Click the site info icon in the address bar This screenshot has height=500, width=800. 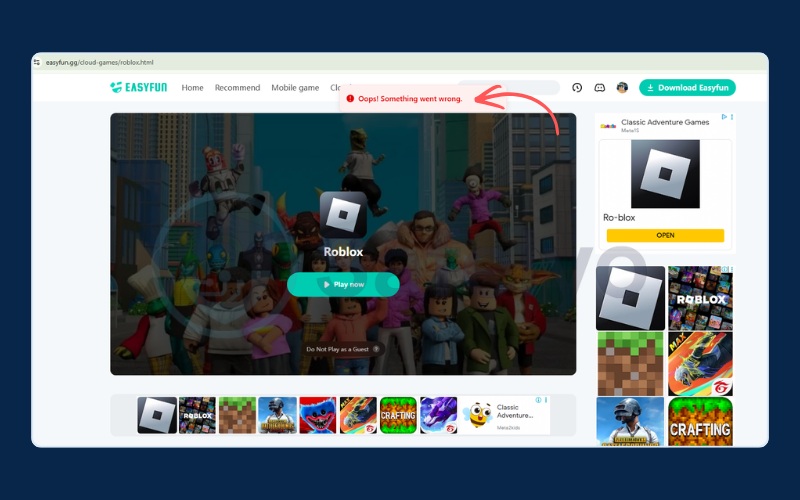coord(37,62)
